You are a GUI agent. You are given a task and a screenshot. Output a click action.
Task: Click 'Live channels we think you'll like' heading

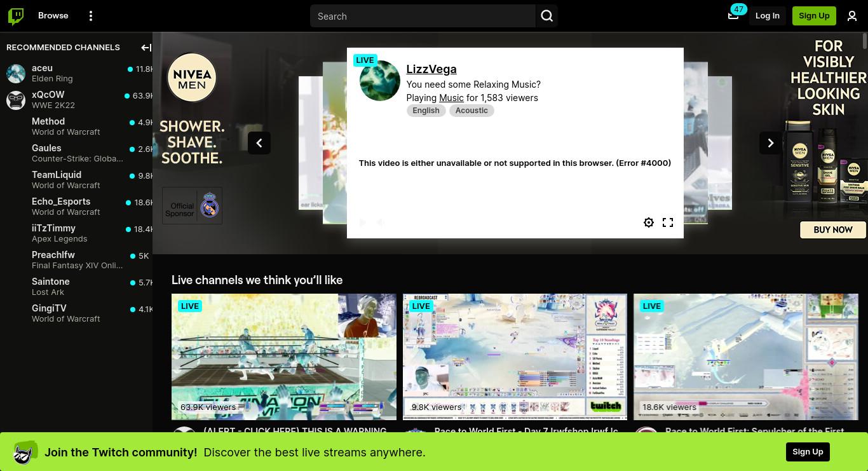pos(257,280)
